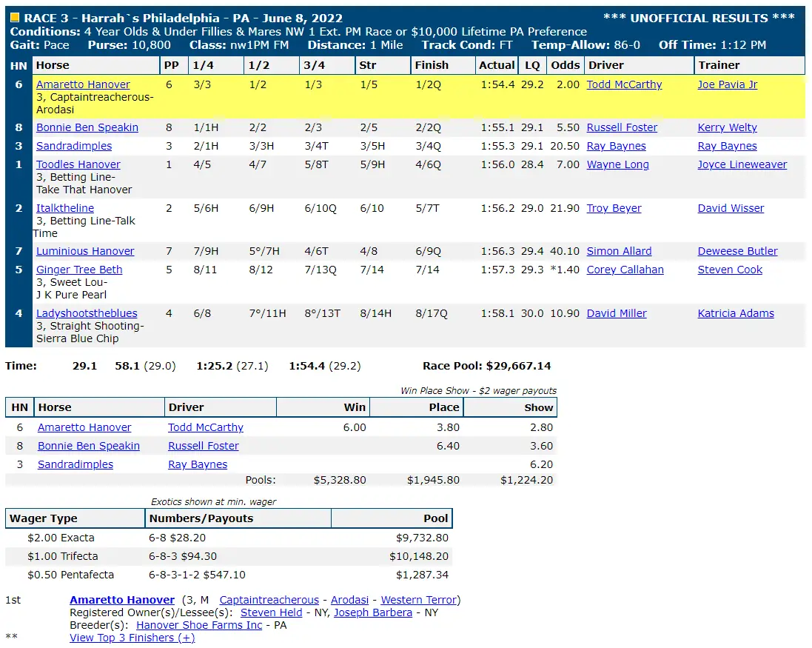
Task: Open driver Troy Beyer profile
Action: coord(614,208)
